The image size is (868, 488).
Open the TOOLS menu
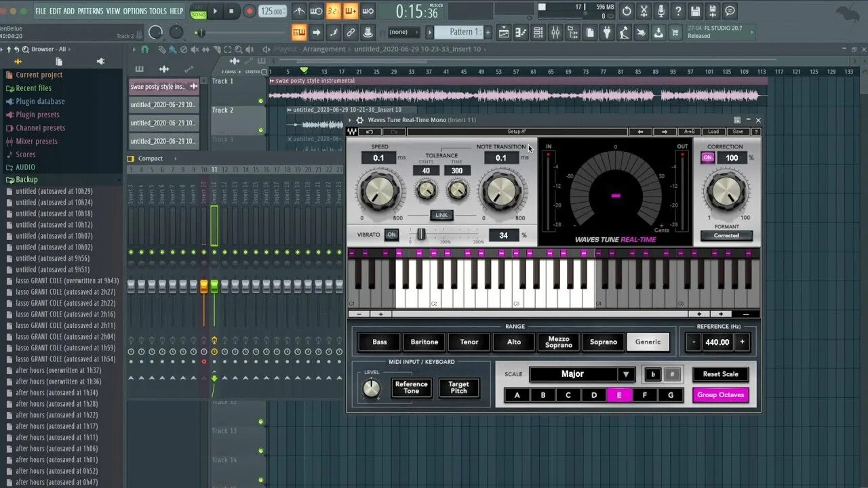(158, 12)
